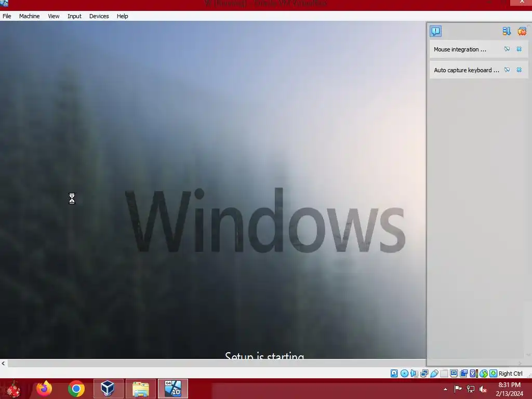Click the CPU virtualization V indicator
532x399 pixels.
coord(473,374)
